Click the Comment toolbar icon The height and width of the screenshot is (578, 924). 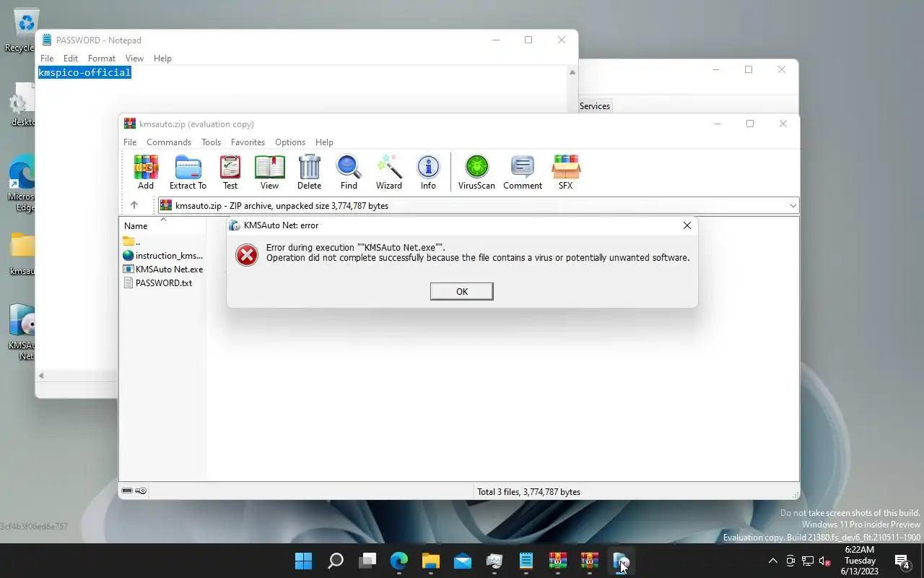523,173
